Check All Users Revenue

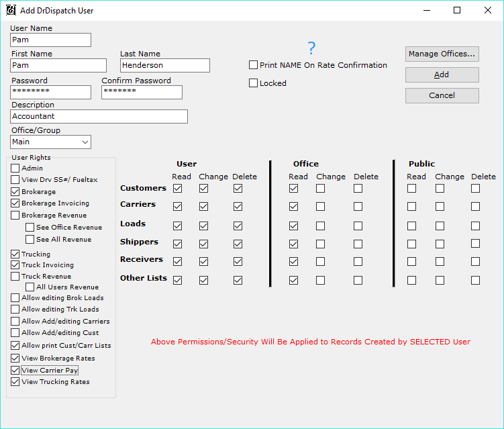[x=30, y=287]
